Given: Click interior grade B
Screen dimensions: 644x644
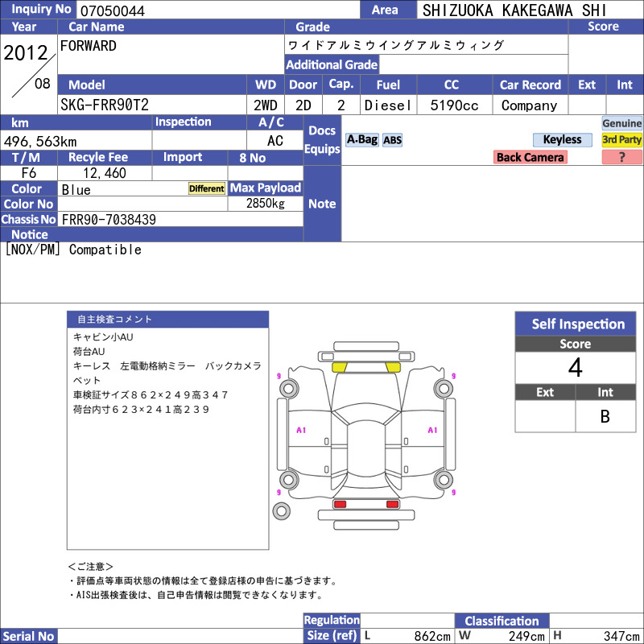Looking at the screenshot, I should tap(605, 416).
